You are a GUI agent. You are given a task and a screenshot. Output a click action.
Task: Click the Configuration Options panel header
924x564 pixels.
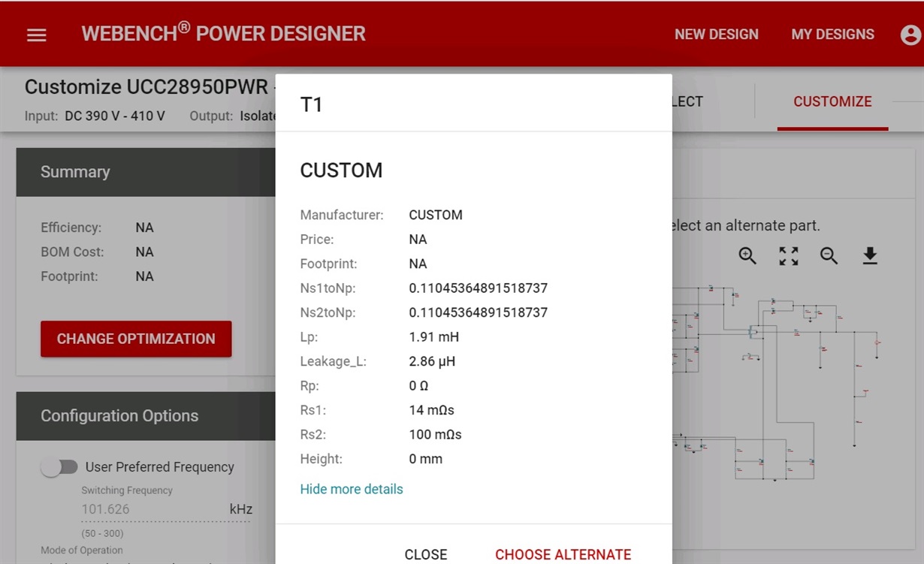pyautogui.click(x=146, y=416)
